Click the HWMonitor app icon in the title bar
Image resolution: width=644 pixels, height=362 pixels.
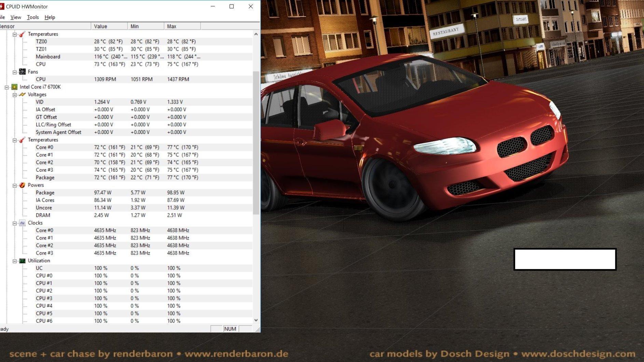[2, 6]
